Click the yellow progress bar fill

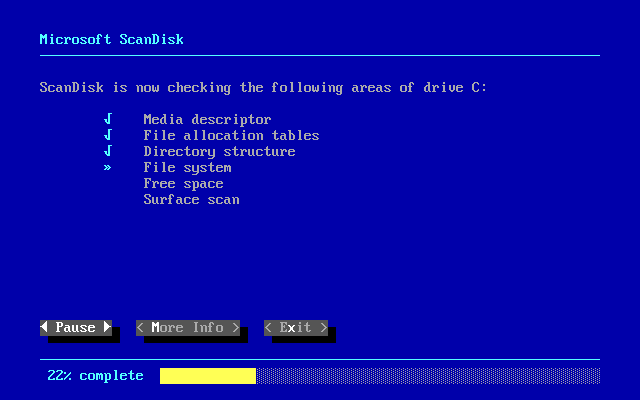pyautogui.click(x=208, y=376)
